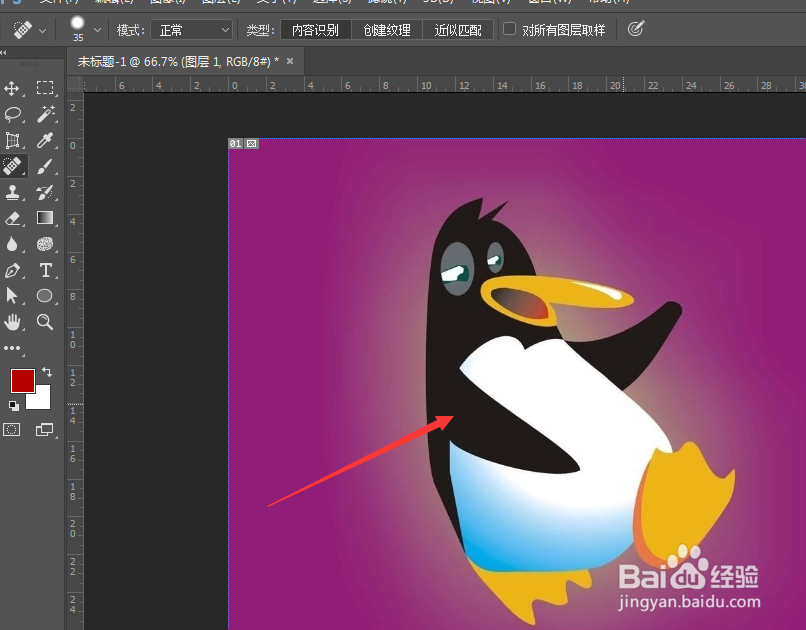Select the Blur tool

12,244
